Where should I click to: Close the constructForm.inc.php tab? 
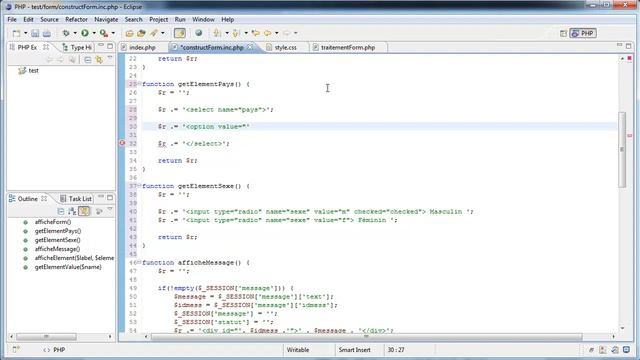(x=250, y=47)
